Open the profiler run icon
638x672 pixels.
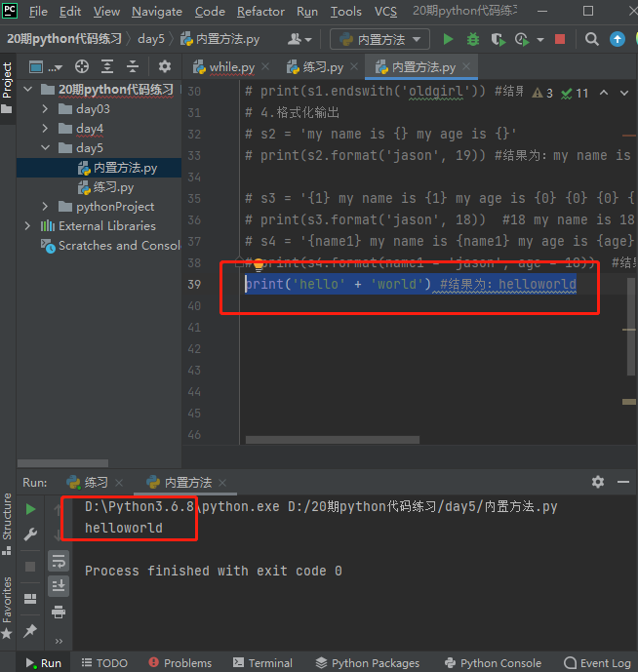[522, 39]
